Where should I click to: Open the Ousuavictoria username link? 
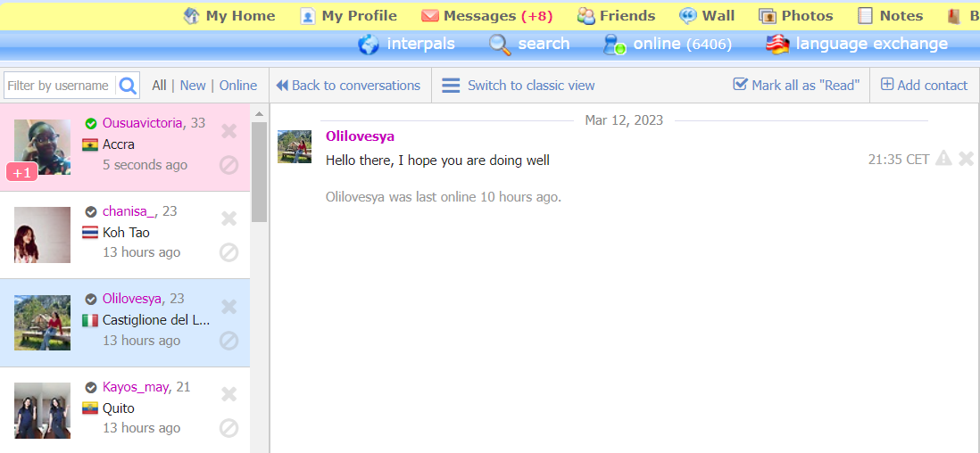tap(143, 123)
